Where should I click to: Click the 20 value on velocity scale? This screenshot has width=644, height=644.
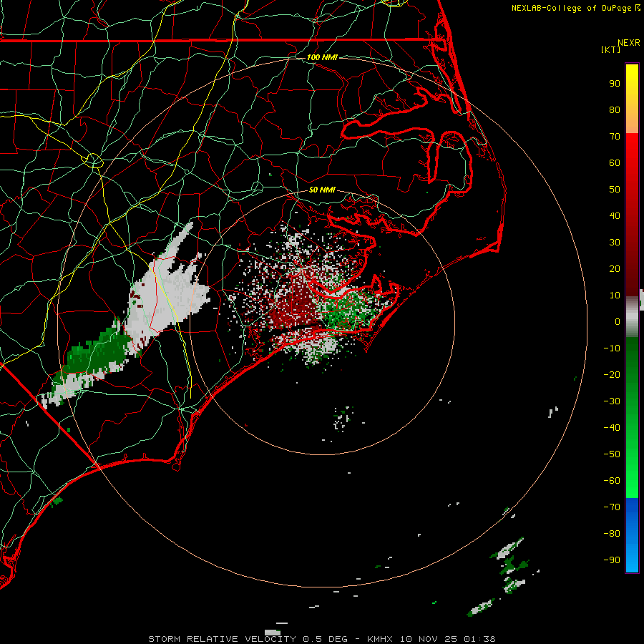tap(615, 269)
